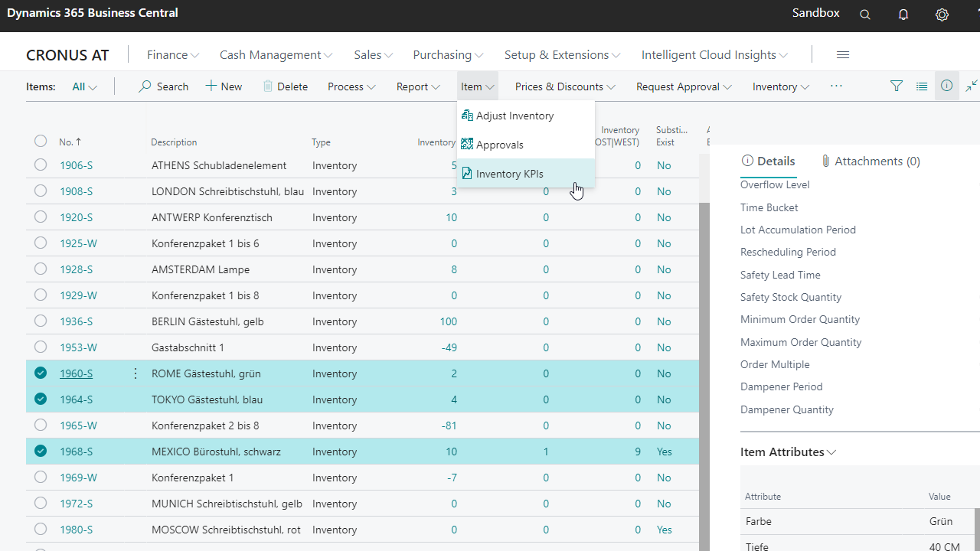980x551 pixels.
Task: Switch to the Attachments (0) tab
Action: pos(870,161)
